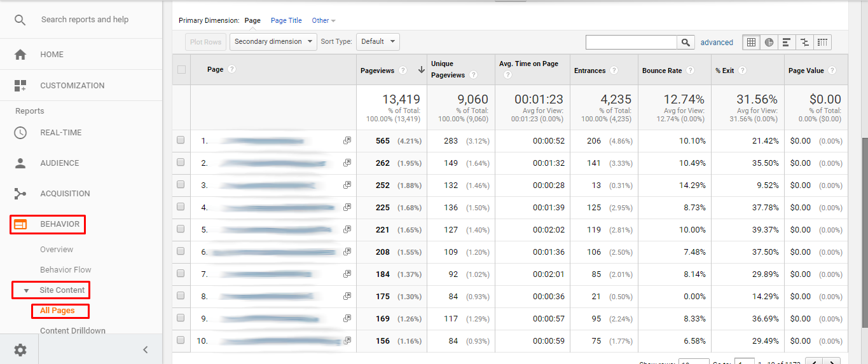Open row 3 page link icon
Viewport: 868px width, 364px height.
coord(347,185)
